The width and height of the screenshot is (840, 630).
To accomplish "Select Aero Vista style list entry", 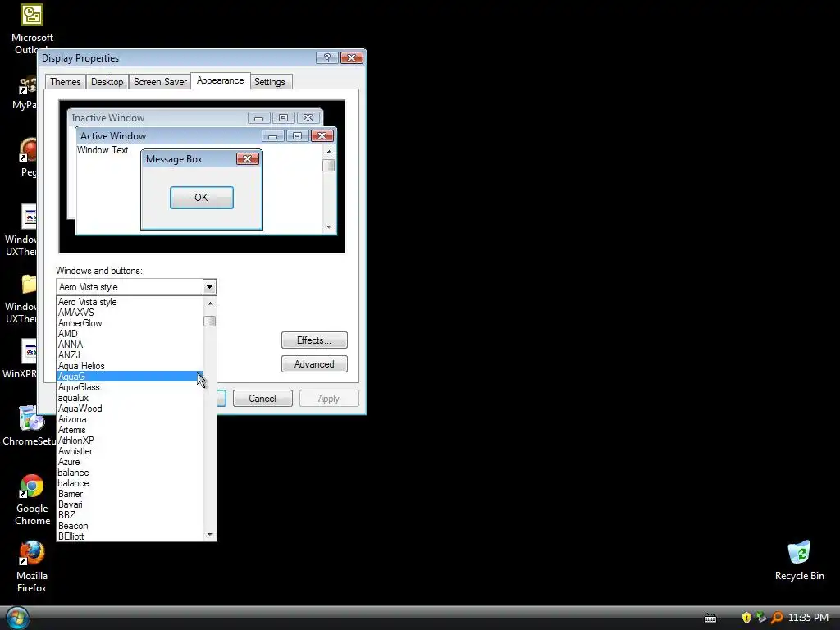I will [x=130, y=302].
